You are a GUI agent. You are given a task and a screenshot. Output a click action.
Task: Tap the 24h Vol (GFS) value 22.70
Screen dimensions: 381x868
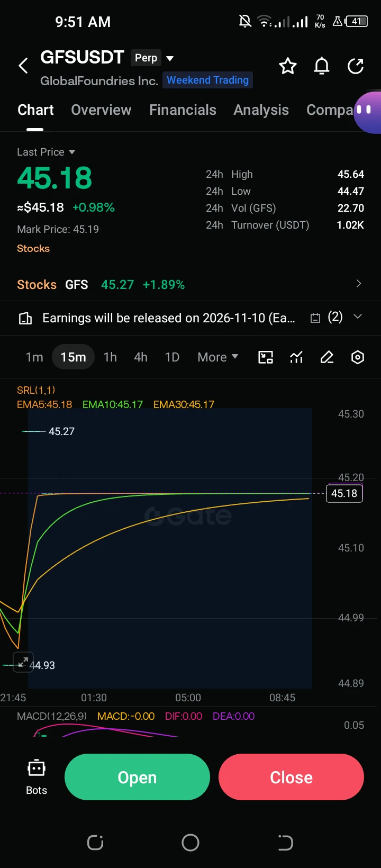click(351, 208)
